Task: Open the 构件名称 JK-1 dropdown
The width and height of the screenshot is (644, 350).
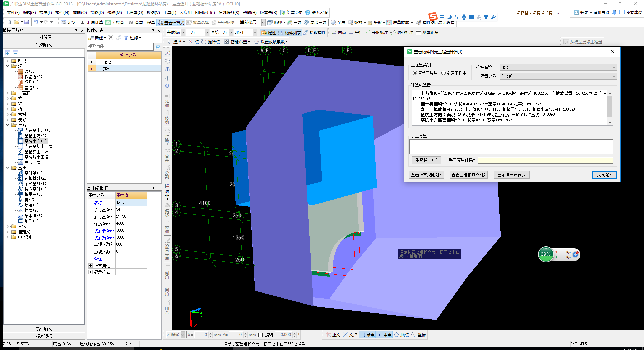Action: (x=558, y=67)
